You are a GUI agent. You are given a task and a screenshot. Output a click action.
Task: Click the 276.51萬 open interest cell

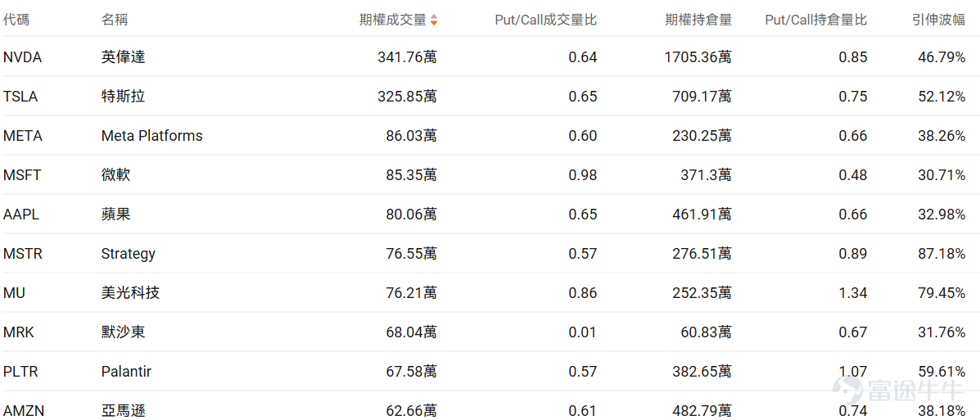(702, 255)
